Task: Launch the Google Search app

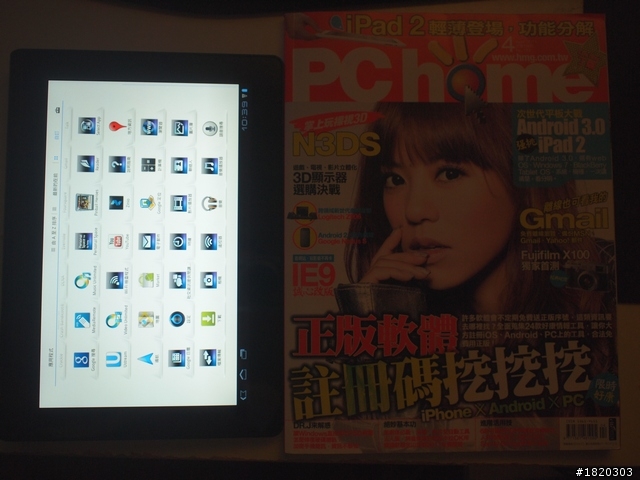Action: 81,361
